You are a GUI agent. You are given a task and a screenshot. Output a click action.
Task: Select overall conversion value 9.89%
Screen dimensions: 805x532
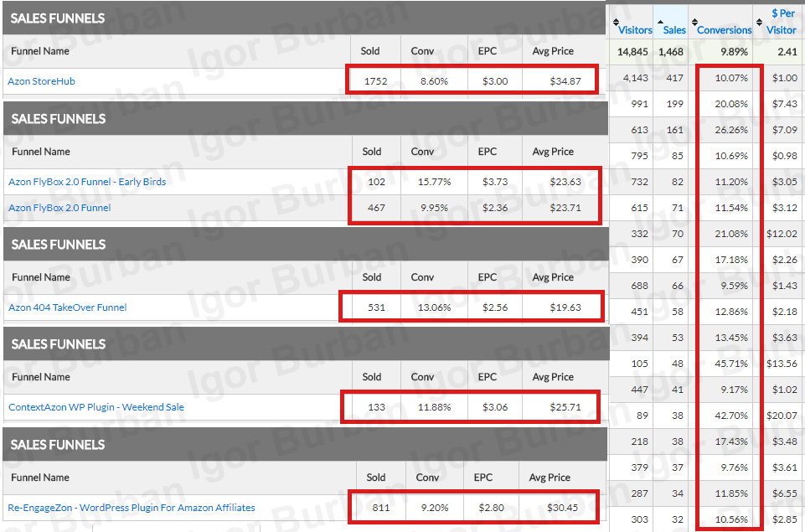pos(734,52)
